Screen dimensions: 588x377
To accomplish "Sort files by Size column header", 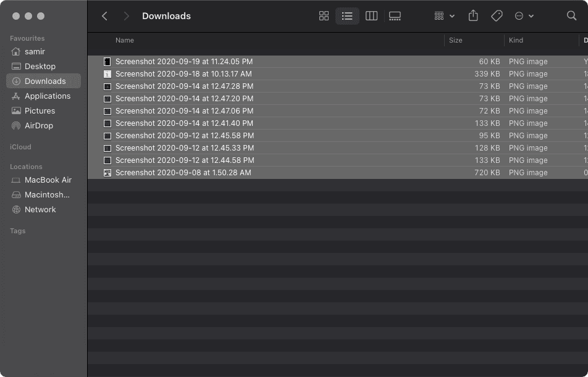I will point(456,40).
